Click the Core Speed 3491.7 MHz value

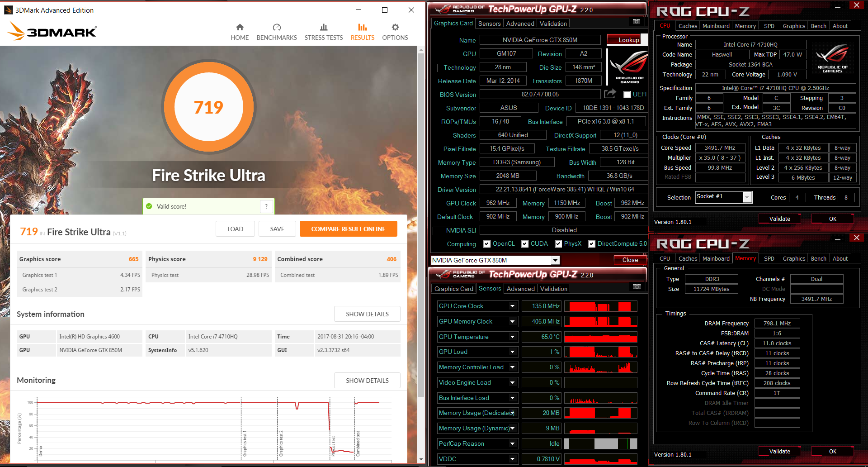pyautogui.click(x=720, y=148)
